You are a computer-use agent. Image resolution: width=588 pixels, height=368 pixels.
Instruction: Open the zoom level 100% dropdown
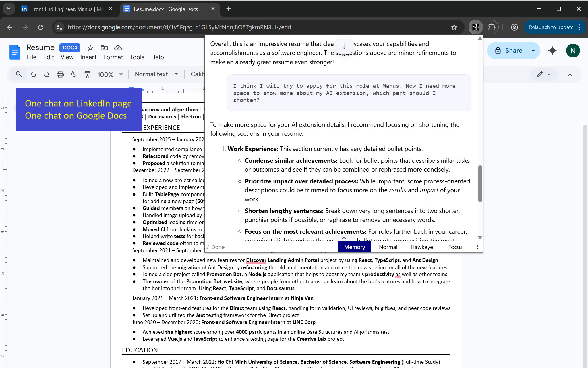110,74
